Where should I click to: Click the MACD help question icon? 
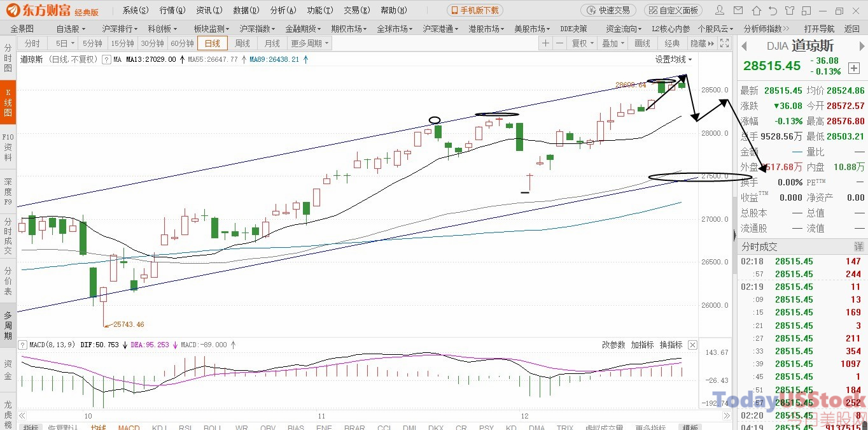pyautogui.click(x=23, y=345)
